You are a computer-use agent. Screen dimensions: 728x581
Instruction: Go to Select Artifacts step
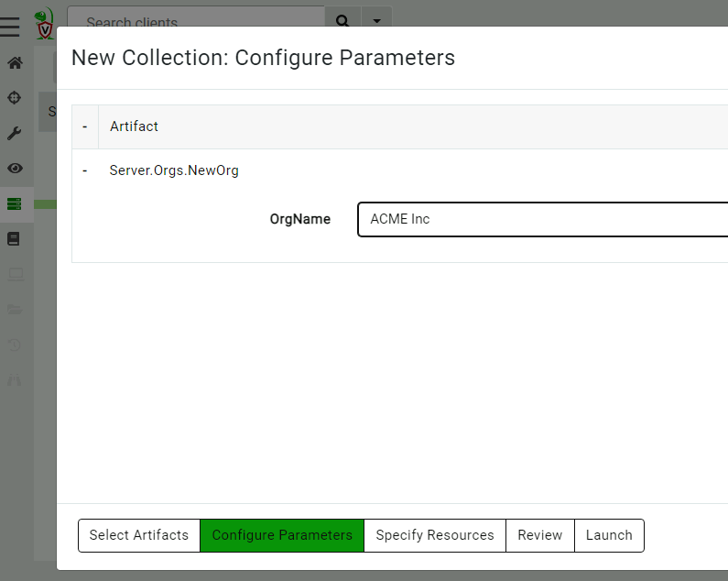(x=139, y=535)
